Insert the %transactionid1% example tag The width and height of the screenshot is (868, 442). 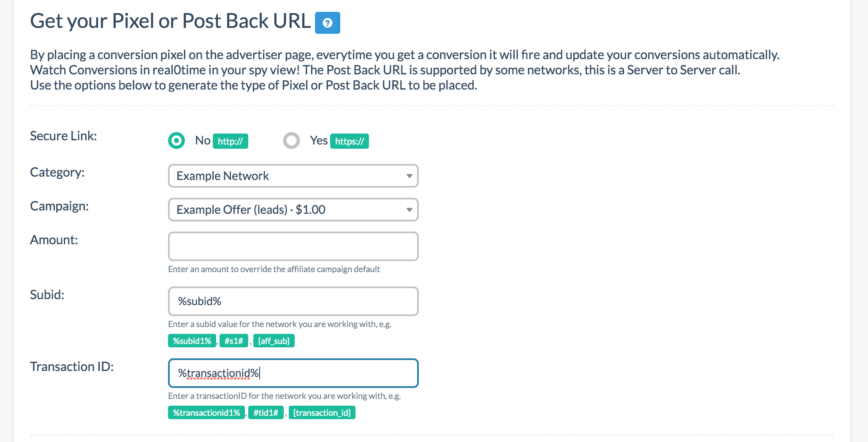[x=206, y=413]
